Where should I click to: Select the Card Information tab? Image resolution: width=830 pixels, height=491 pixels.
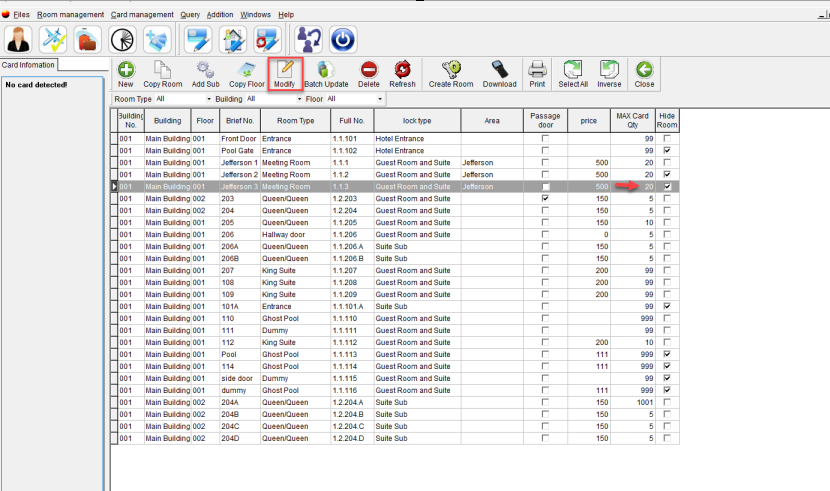29,65
